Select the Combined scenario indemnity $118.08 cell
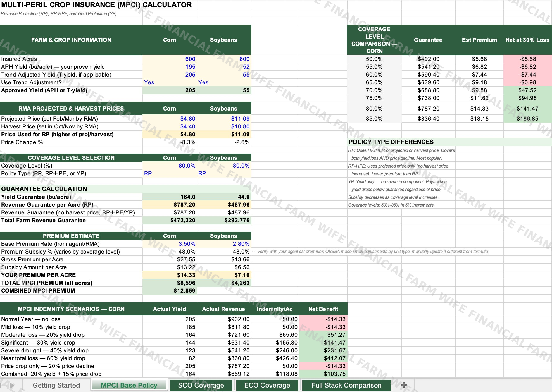This screenshot has width=552, height=392. [x=275, y=374]
